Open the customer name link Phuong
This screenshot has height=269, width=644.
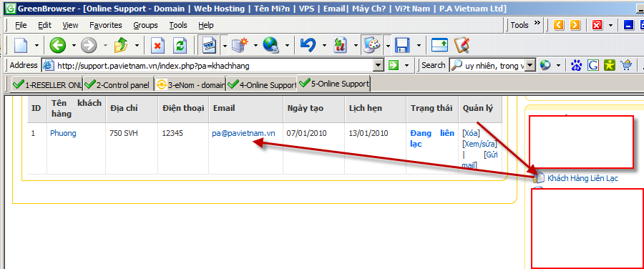pos(63,133)
